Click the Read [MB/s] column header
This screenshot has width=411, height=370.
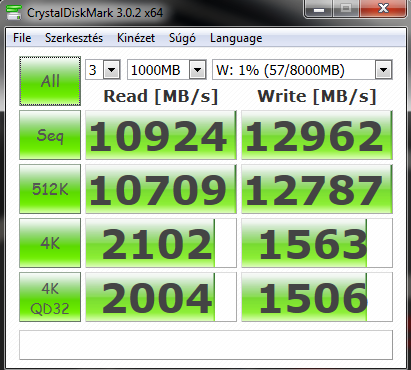[161, 96]
